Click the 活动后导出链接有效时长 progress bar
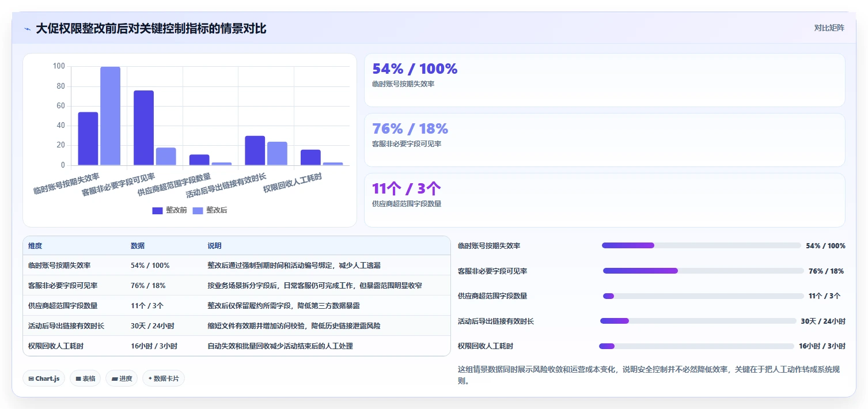The image size is (868, 409). 698,321
